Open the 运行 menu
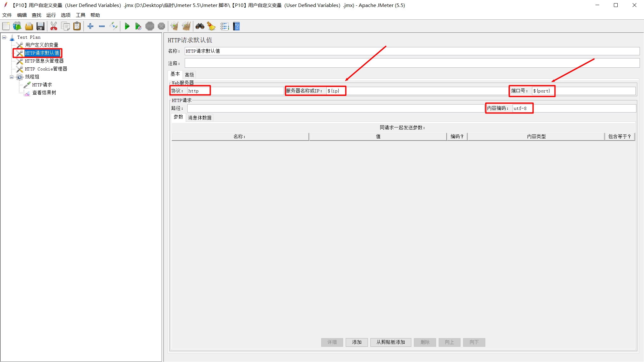This screenshot has width=644, height=362. point(51,15)
